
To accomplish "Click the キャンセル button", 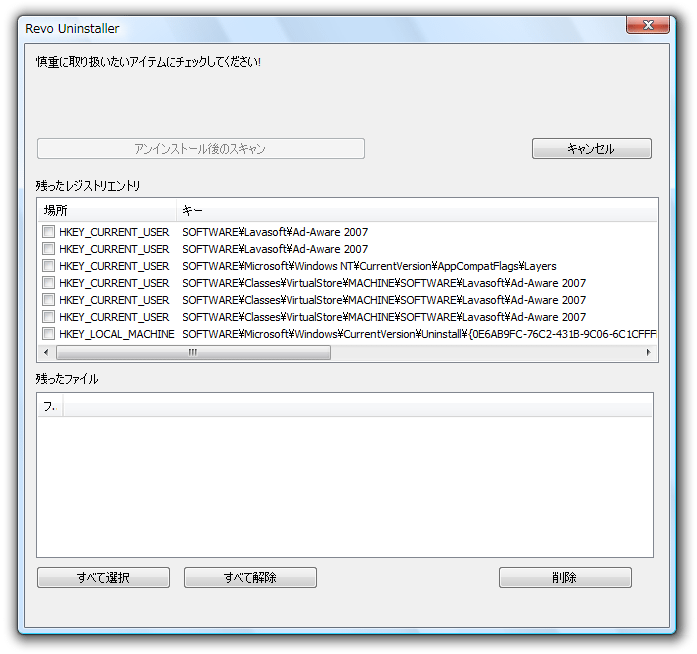I will 592,148.
